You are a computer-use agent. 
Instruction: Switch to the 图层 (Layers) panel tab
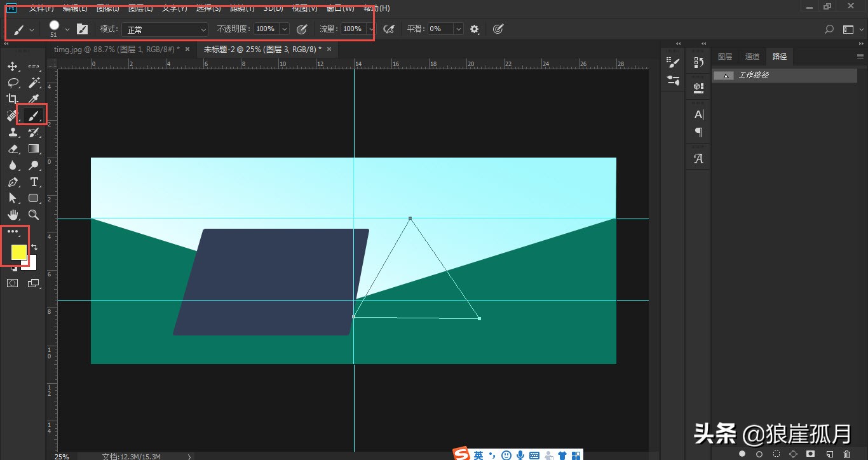pyautogui.click(x=725, y=57)
